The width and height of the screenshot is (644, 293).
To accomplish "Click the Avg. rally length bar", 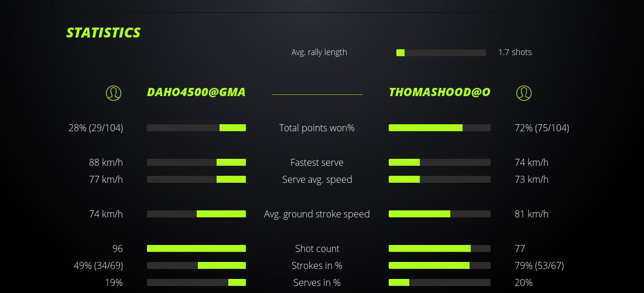I will [441, 53].
